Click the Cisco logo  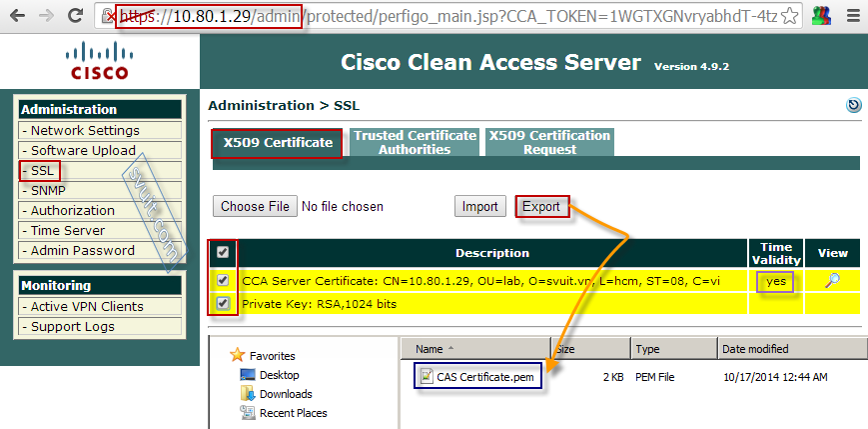pyautogui.click(x=100, y=60)
